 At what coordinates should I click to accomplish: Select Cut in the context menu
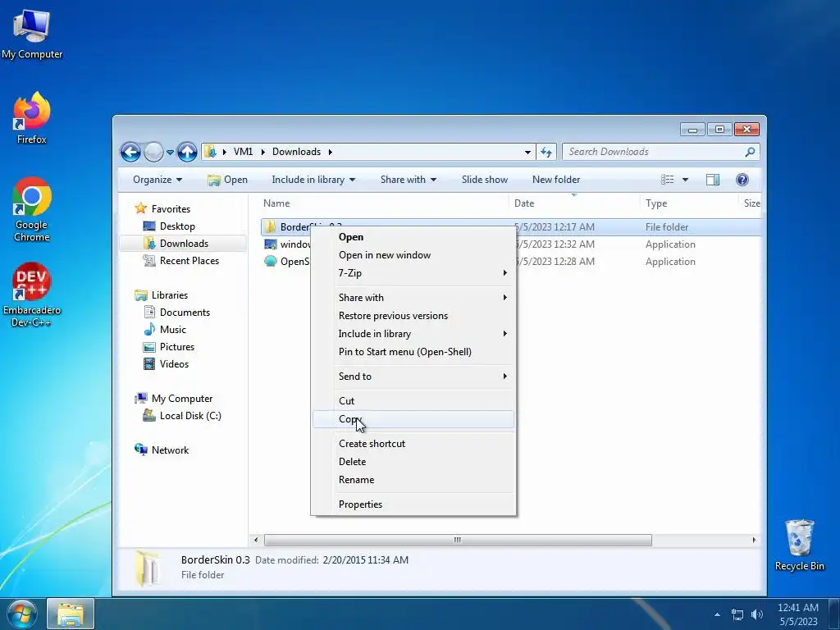pyautogui.click(x=413, y=401)
